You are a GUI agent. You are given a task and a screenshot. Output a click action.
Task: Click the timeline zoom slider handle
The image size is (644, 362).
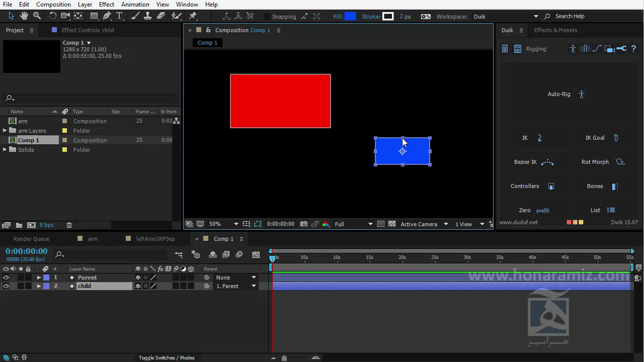(x=284, y=358)
